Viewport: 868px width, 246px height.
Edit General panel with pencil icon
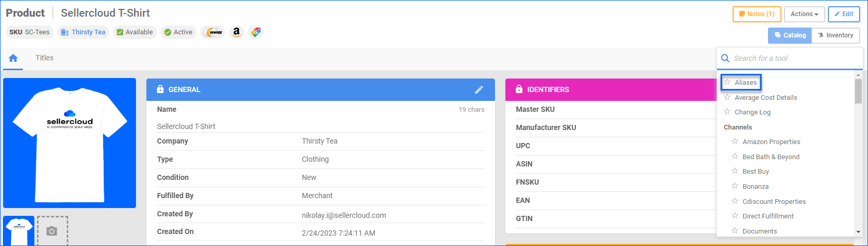[x=479, y=89]
